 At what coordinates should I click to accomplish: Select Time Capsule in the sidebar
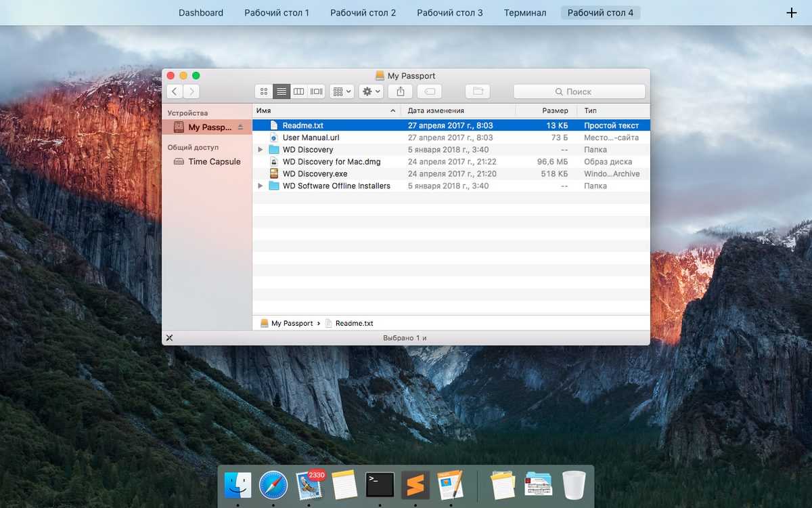click(214, 162)
